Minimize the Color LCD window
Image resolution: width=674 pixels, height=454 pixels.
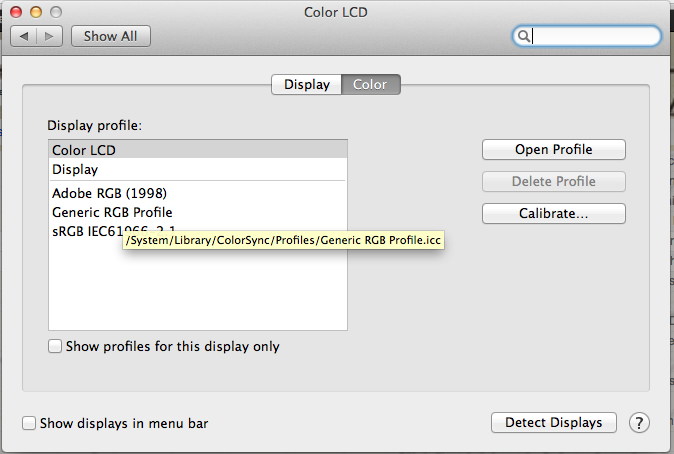36,12
